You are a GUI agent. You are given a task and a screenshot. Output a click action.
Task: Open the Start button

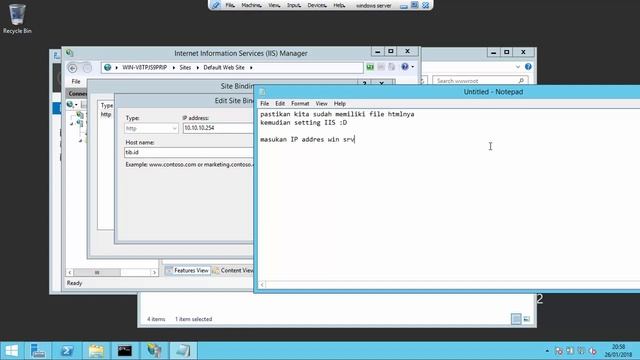(x=11, y=351)
